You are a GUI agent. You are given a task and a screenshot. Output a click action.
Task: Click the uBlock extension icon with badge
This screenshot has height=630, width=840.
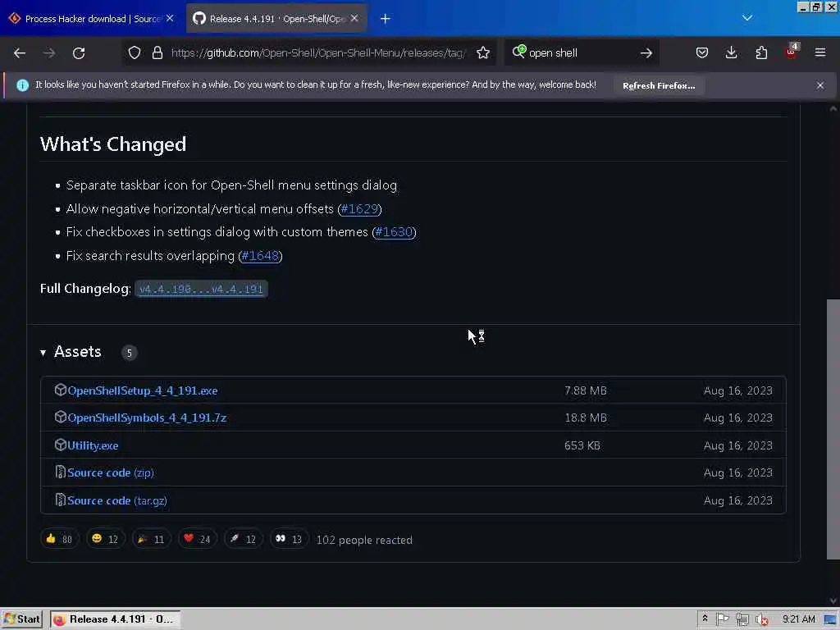pos(792,52)
